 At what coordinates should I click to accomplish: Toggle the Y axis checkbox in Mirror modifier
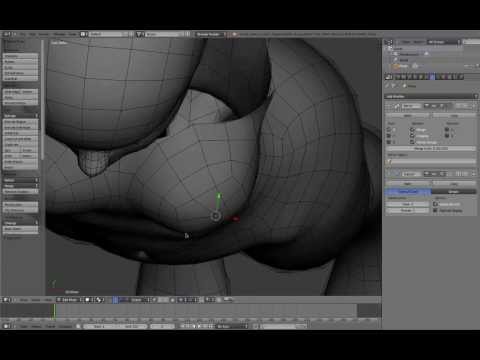[389, 136]
